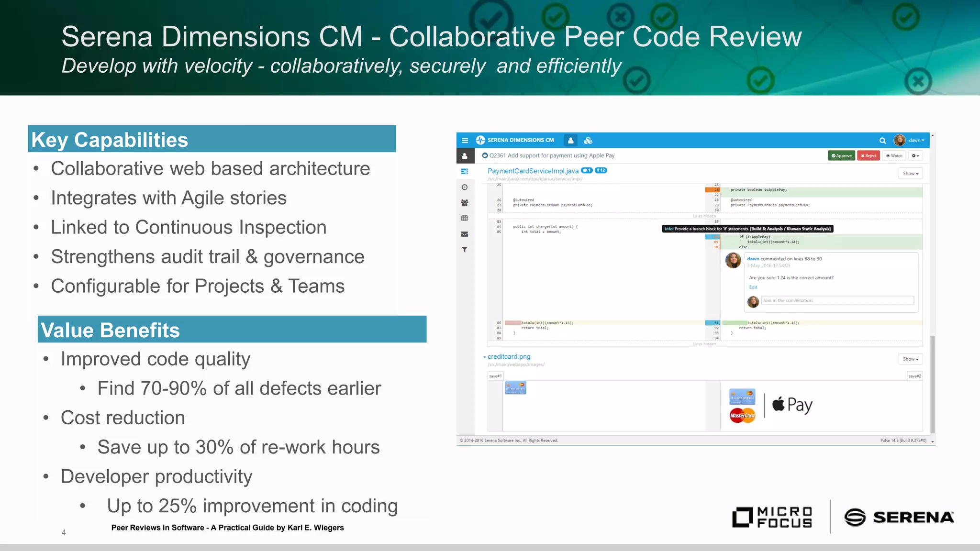The height and width of the screenshot is (551, 980).
Task: Click 'Integrates with Agile stories' bullet
Action: click(168, 198)
